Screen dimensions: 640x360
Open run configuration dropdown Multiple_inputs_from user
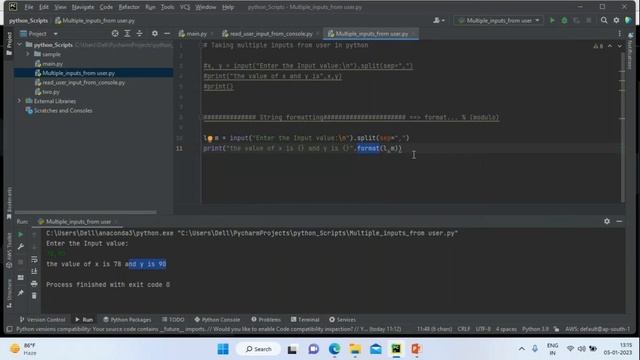(x=498, y=20)
